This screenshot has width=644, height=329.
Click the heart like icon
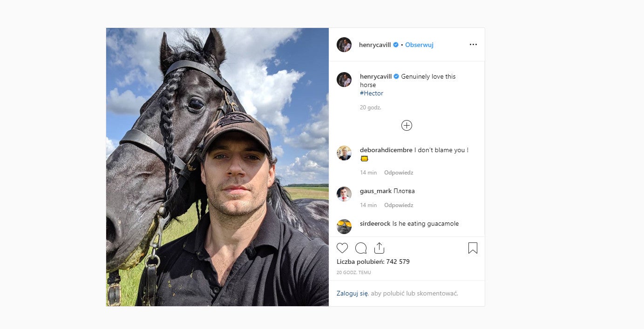(342, 248)
